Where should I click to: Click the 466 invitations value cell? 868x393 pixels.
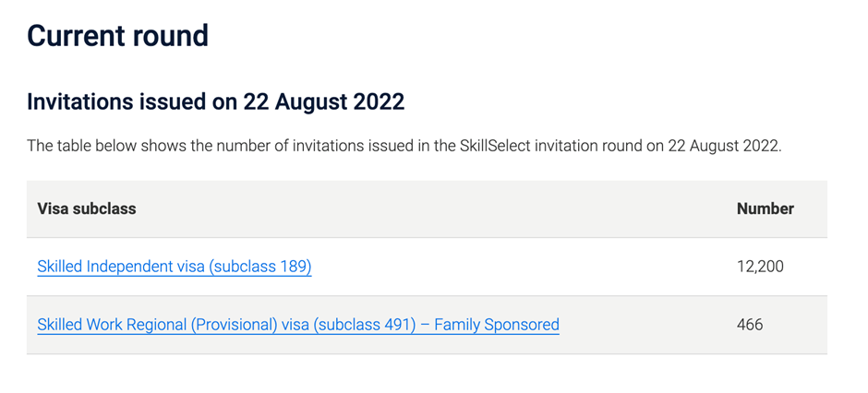pos(750,325)
